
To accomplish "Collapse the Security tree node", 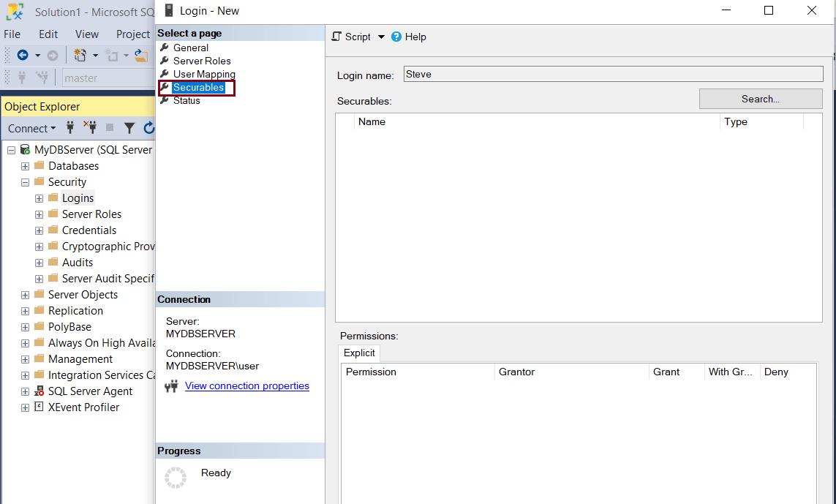I will pos(24,181).
